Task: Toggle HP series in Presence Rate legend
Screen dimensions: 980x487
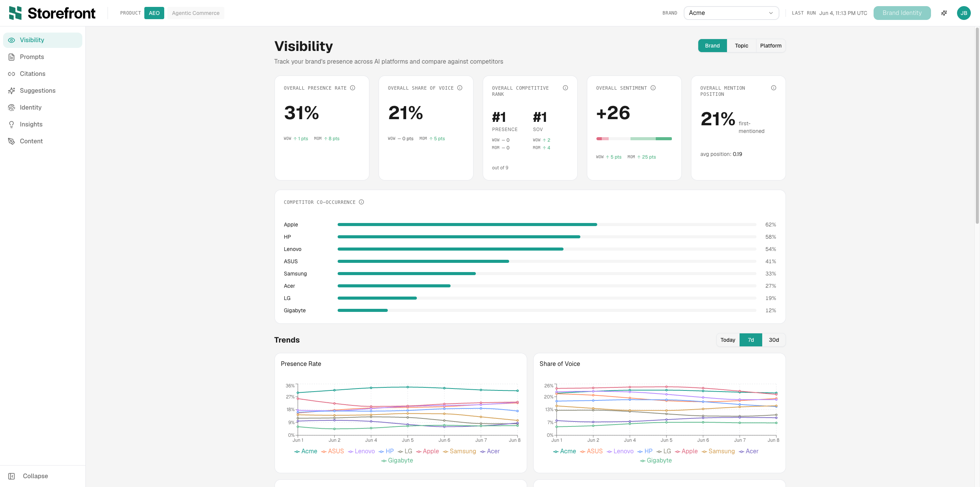Action: click(x=386, y=451)
